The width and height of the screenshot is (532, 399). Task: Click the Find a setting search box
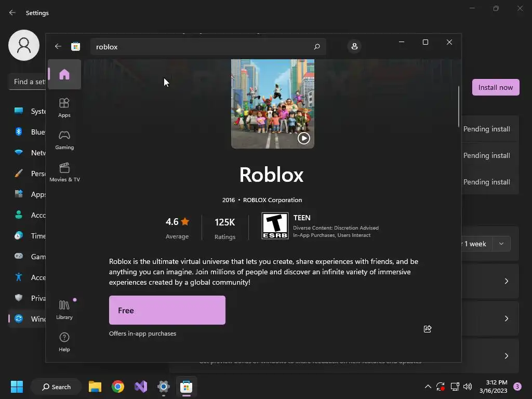tap(27, 82)
